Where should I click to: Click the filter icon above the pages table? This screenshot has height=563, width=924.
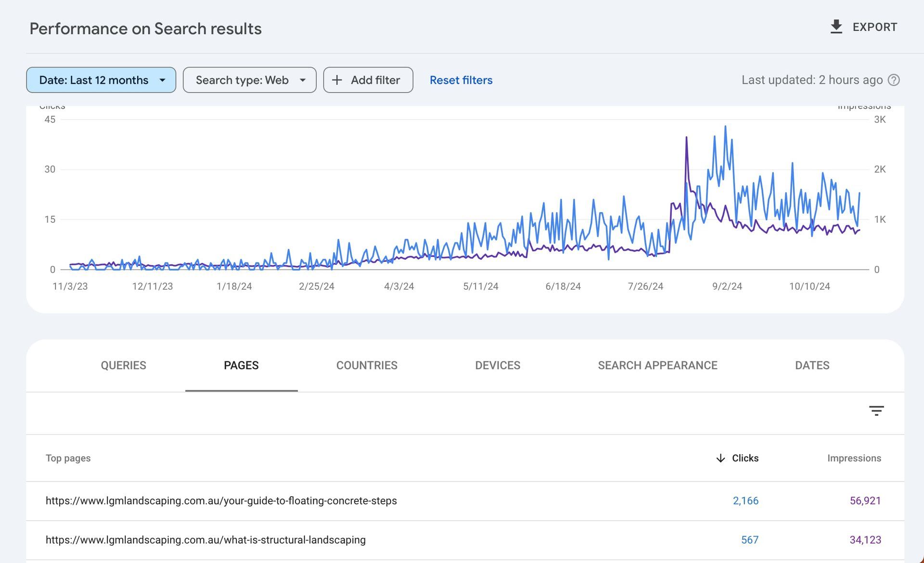(x=877, y=411)
